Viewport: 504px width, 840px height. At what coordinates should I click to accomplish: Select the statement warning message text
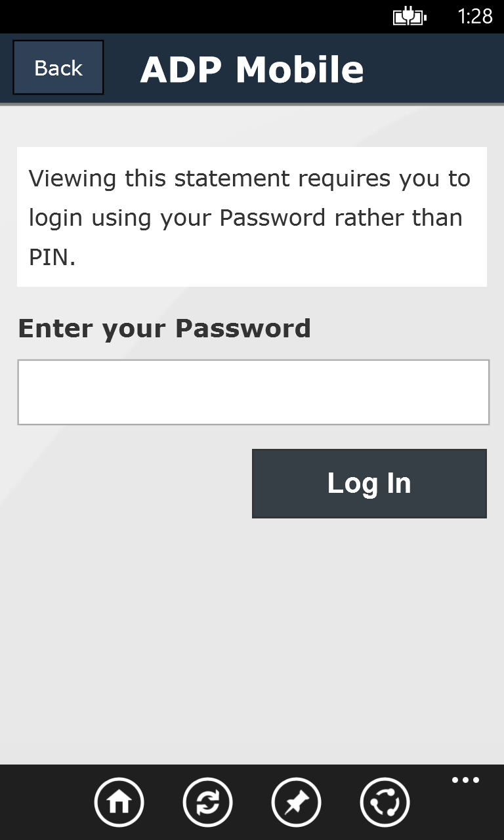coord(251,217)
